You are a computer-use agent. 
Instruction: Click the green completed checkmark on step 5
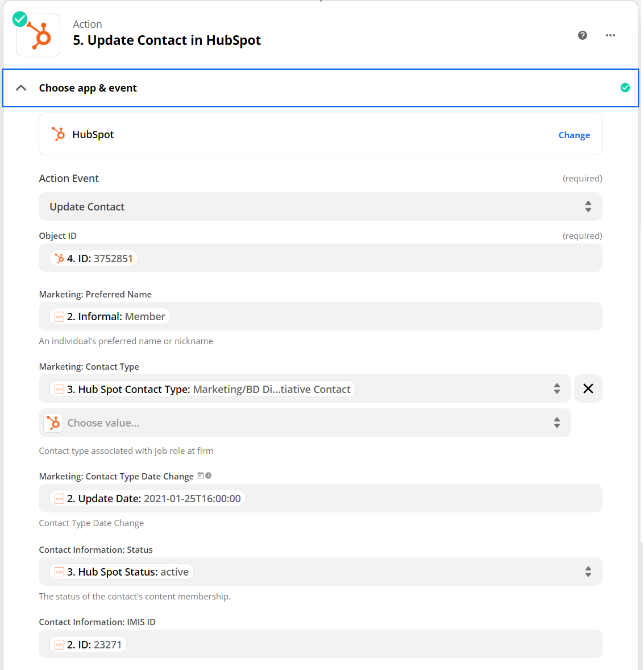click(19, 19)
